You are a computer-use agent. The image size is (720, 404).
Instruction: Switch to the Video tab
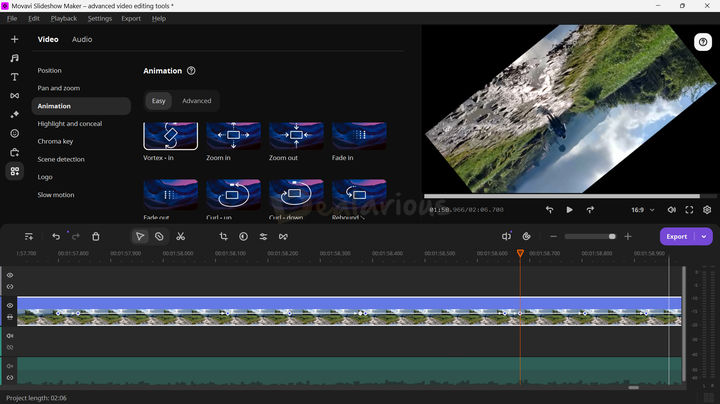tap(48, 39)
